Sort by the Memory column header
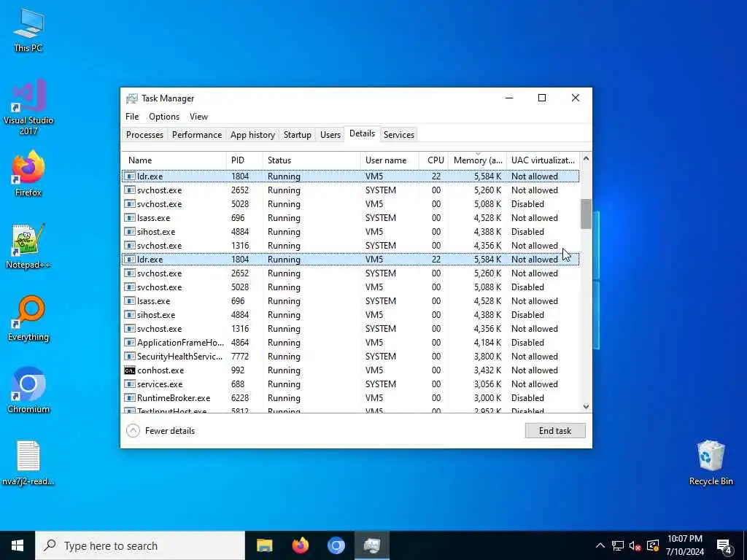 477,160
